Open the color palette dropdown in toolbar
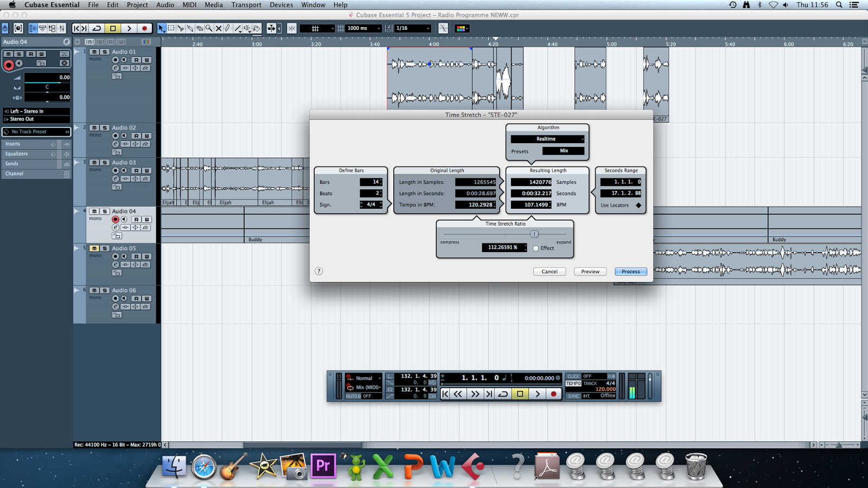Screen dimensions: 868x488 point(462,28)
